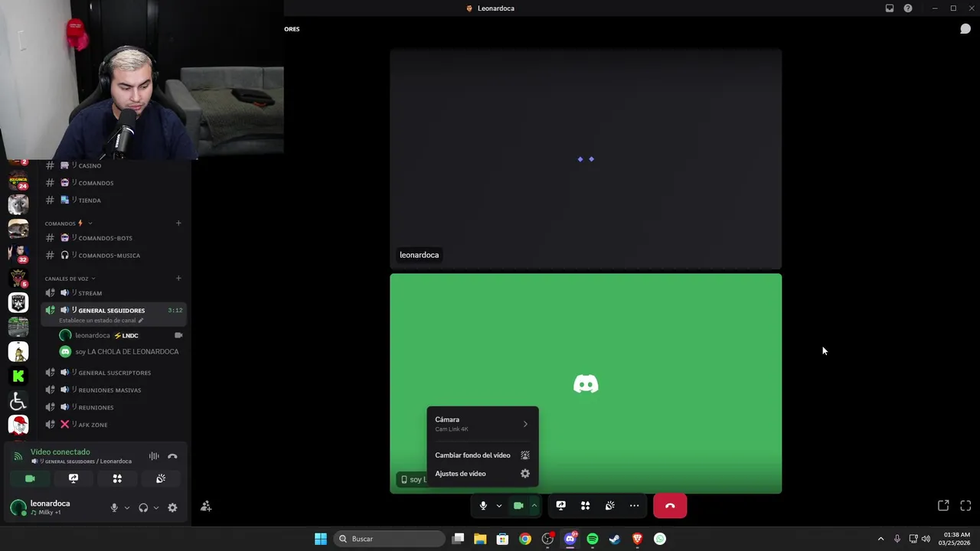This screenshot has height=551, width=980.
Task: Launch activity from the voice status panel
Action: [x=117, y=478]
